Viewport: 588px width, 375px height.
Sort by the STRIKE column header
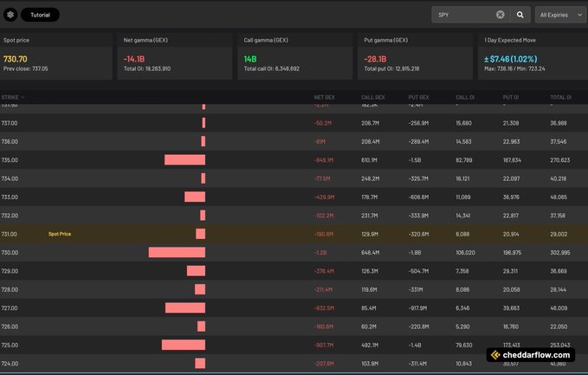click(13, 97)
